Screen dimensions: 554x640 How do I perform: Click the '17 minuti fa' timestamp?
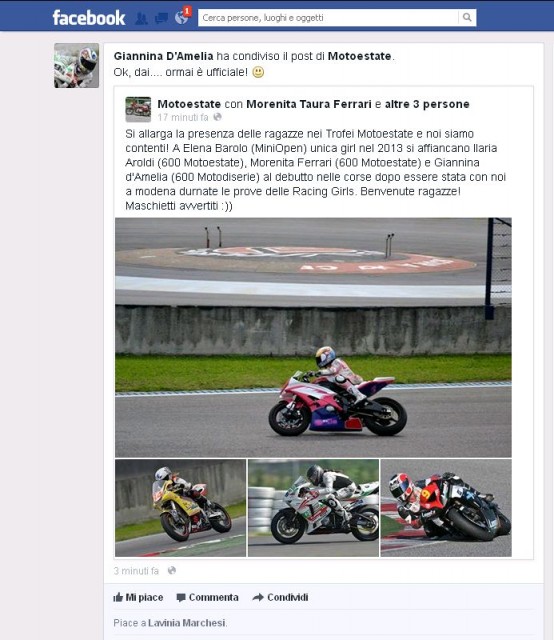tap(183, 118)
